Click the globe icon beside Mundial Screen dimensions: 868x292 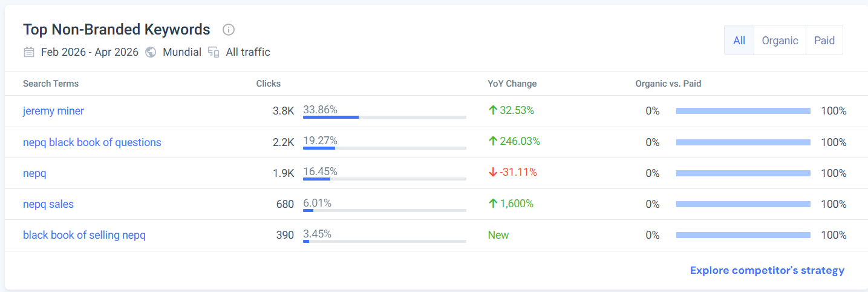click(x=151, y=52)
